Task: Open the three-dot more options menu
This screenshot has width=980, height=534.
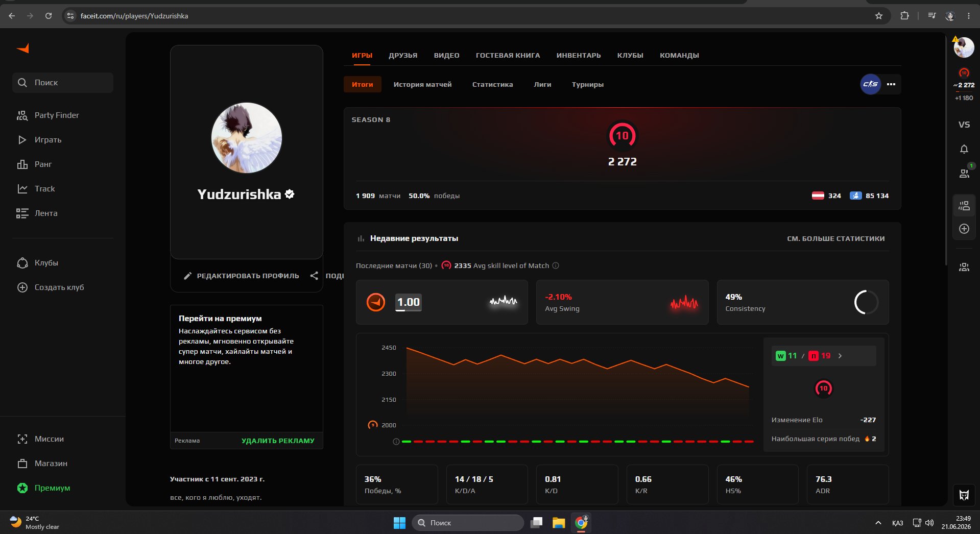Action: pos(891,84)
